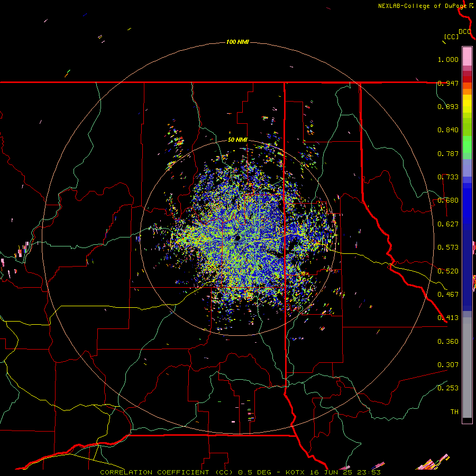Click the 0.520 colorbar value
Viewport: 476px width, 476px height.
(x=448, y=271)
